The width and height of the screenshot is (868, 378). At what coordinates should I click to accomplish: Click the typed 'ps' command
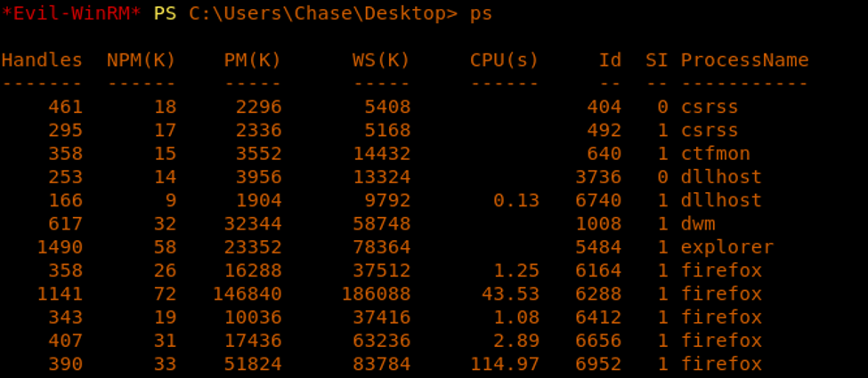tap(481, 14)
